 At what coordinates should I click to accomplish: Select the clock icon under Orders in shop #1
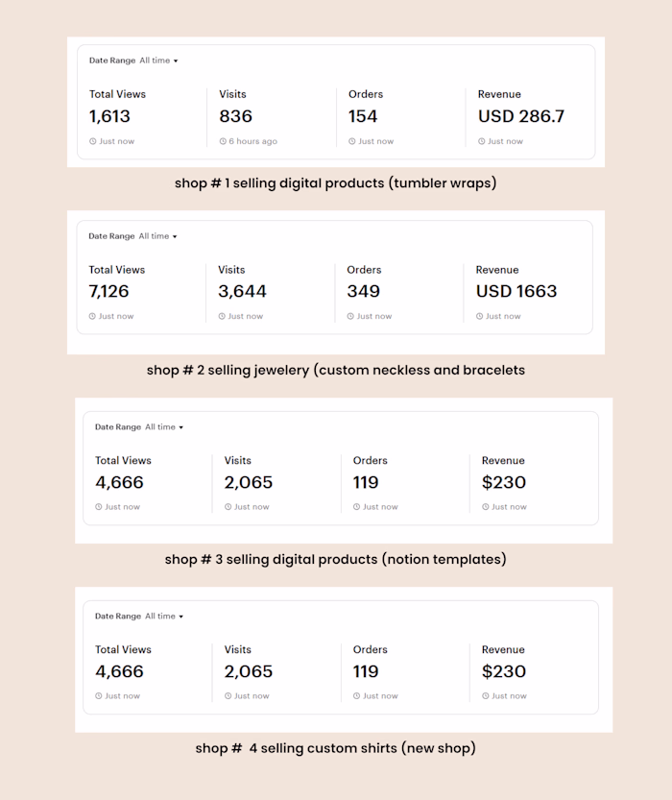click(x=350, y=140)
